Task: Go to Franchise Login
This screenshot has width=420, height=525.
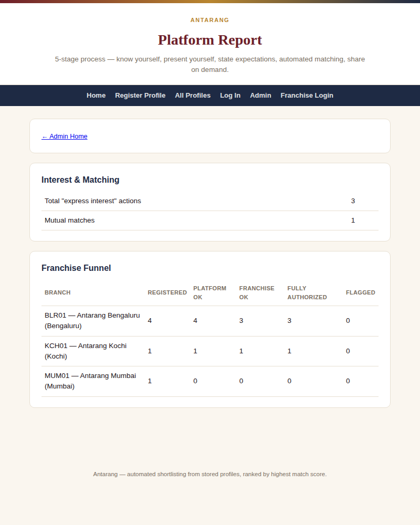Action: (307, 96)
